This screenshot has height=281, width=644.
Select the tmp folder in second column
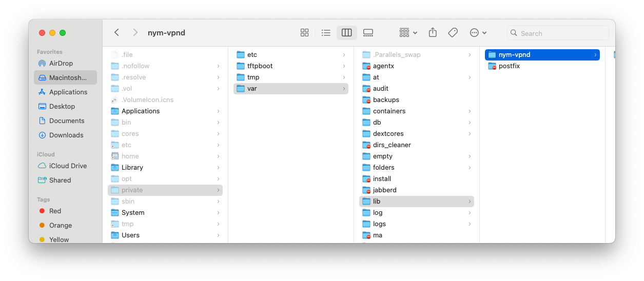pyautogui.click(x=291, y=77)
